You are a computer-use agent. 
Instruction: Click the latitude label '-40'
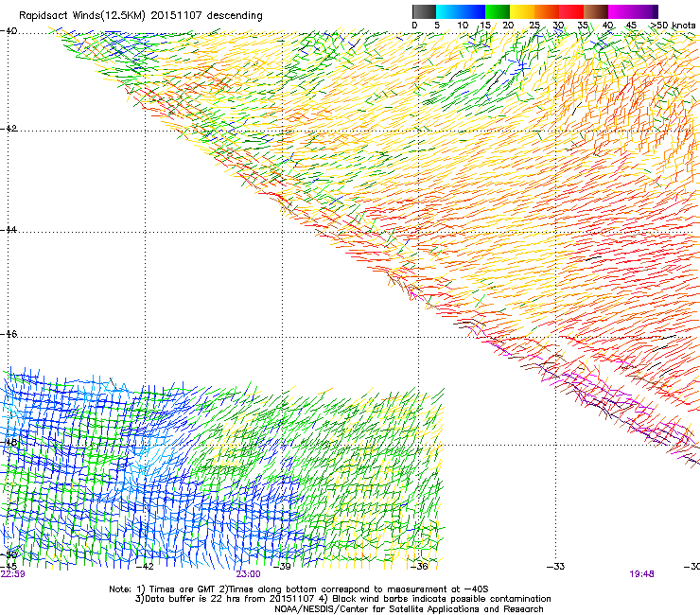click(9, 31)
